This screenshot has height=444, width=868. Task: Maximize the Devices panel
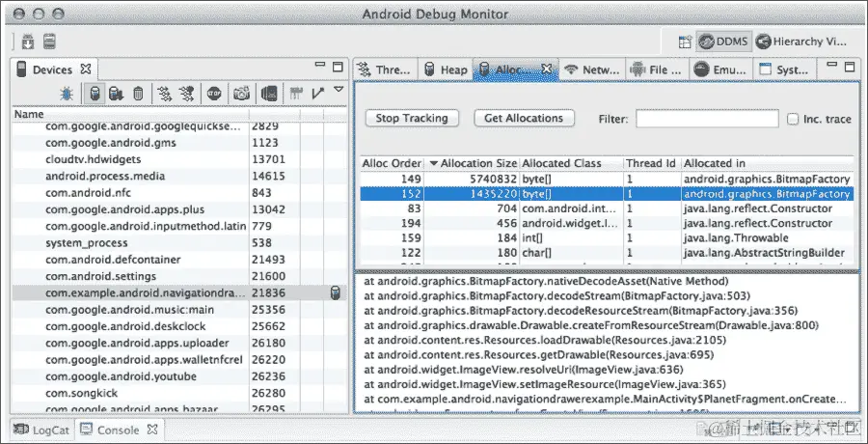(338, 67)
